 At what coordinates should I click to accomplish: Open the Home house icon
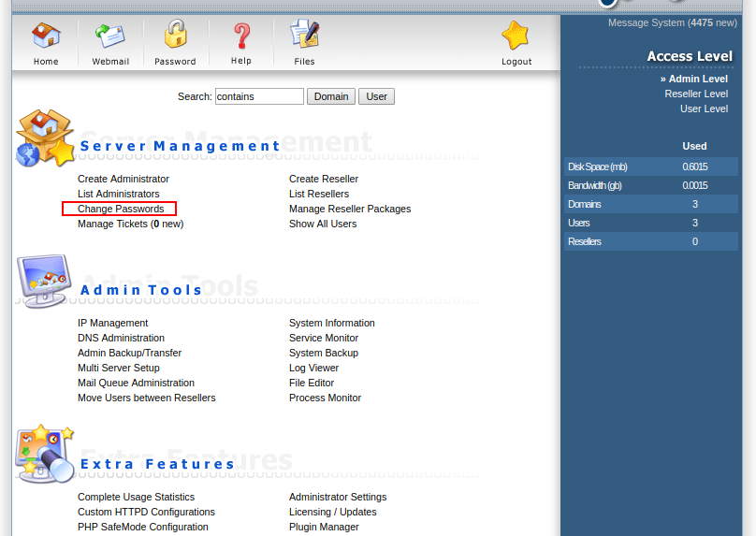tap(46, 36)
